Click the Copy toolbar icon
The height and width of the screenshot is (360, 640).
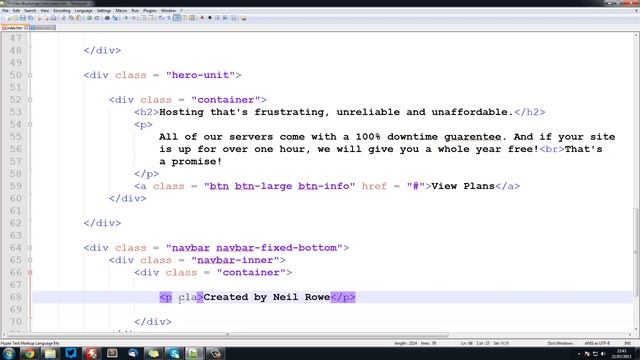point(71,18)
